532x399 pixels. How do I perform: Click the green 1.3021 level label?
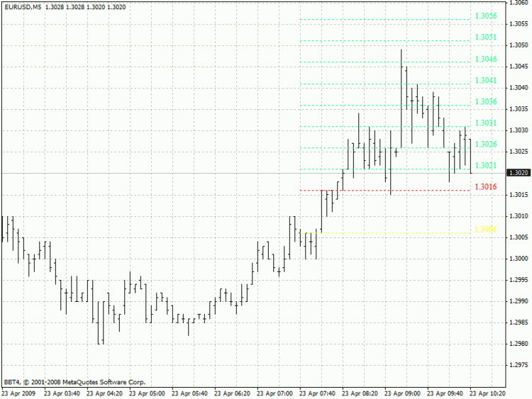[486, 165]
